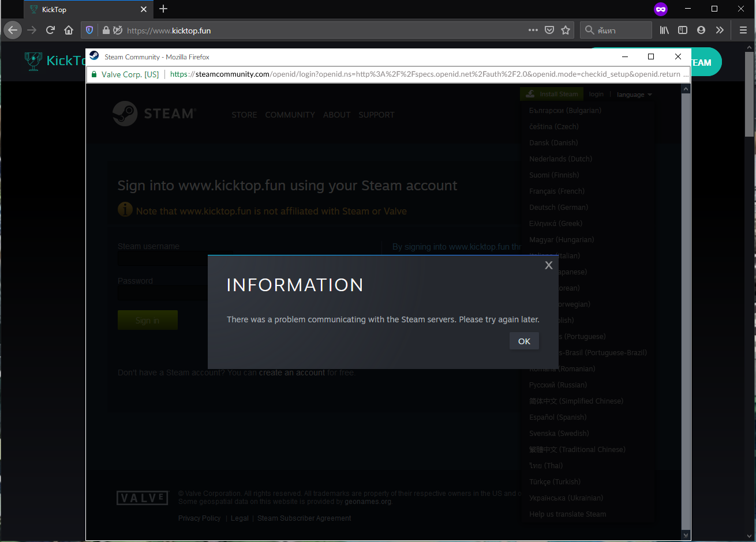756x542 pixels.
Task: Click the Steam logo in popup header
Action: pos(155,114)
